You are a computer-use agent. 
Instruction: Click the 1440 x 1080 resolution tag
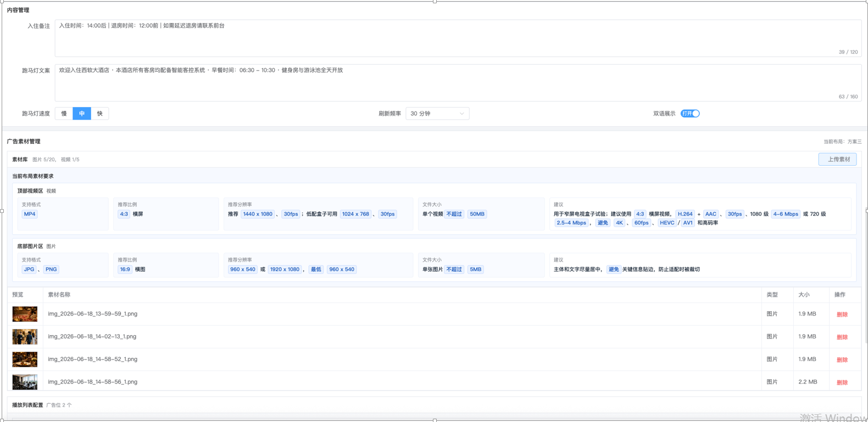pyautogui.click(x=258, y=214)
